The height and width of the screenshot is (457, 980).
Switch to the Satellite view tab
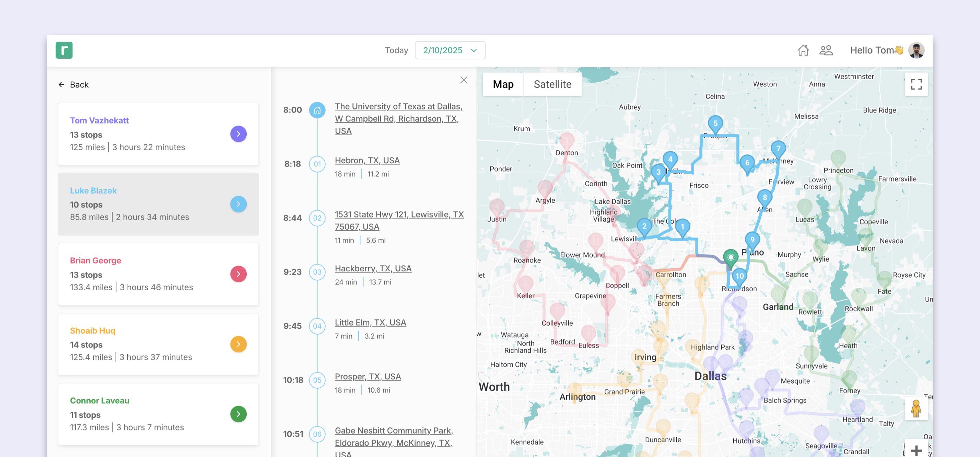tap(552, 84)
